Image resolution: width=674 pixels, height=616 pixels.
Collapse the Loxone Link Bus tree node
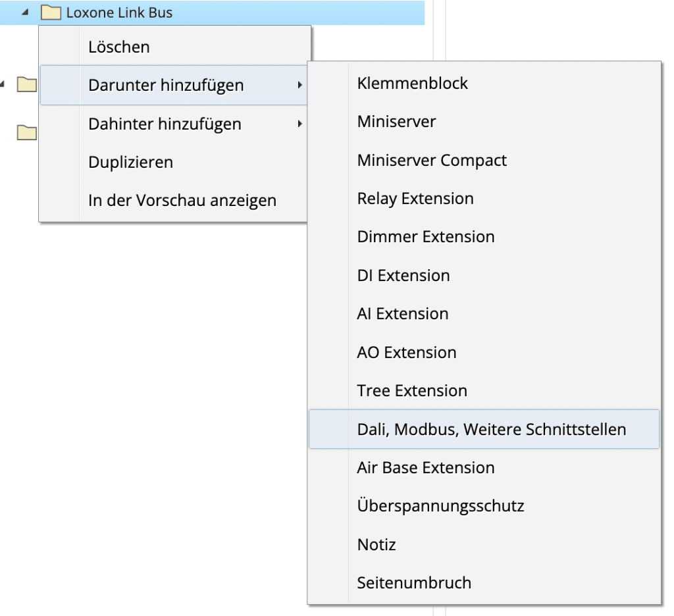(x=26, y=13)
